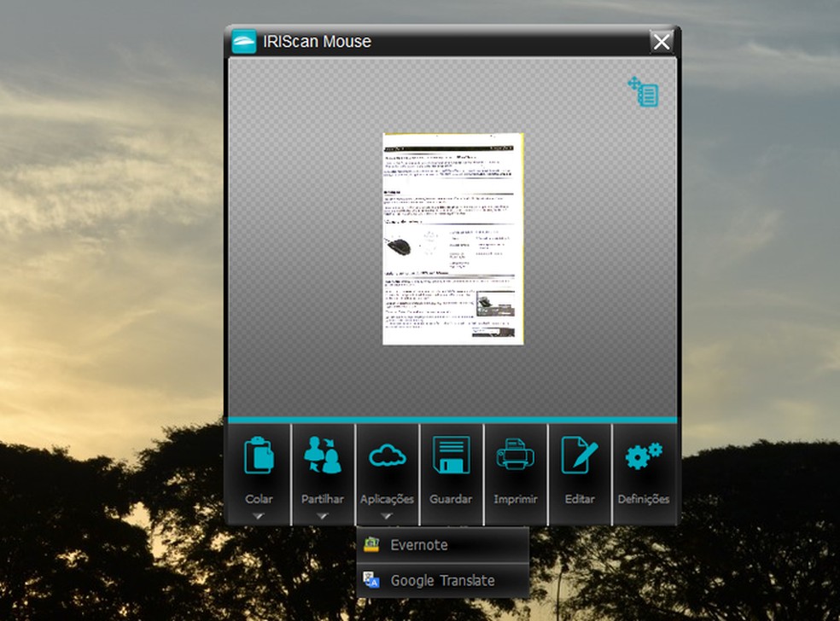Click the IRIScan Mouse title text
The height and width of the screenshot is (621, 840).
[x=318, y=41]
